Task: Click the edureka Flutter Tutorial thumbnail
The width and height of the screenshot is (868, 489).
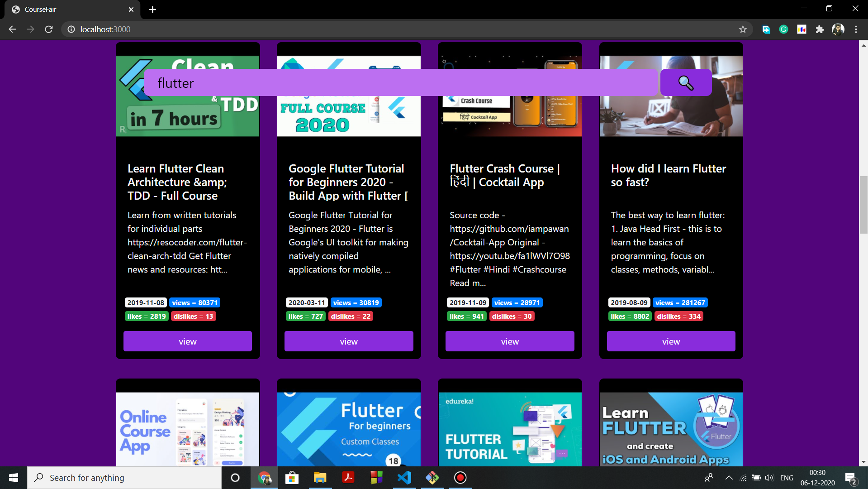Action: (510, 429)
